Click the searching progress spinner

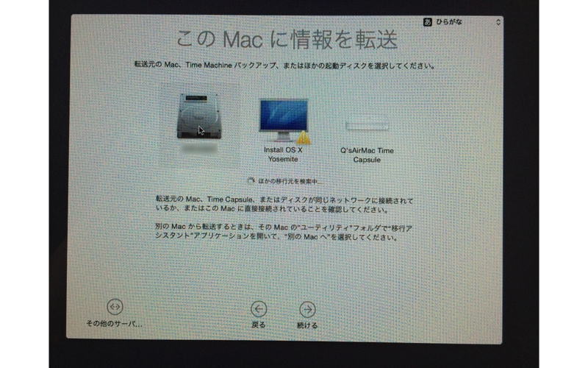tap(251, 181)
